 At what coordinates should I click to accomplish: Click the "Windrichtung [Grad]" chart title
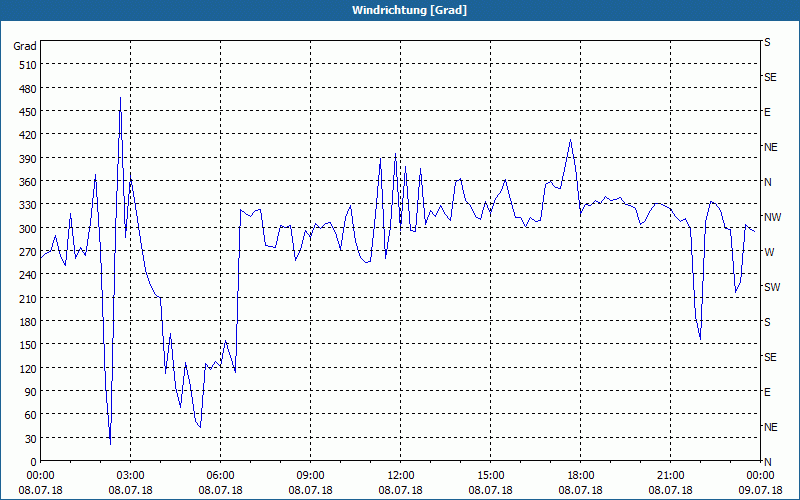[x=409, y=10]
